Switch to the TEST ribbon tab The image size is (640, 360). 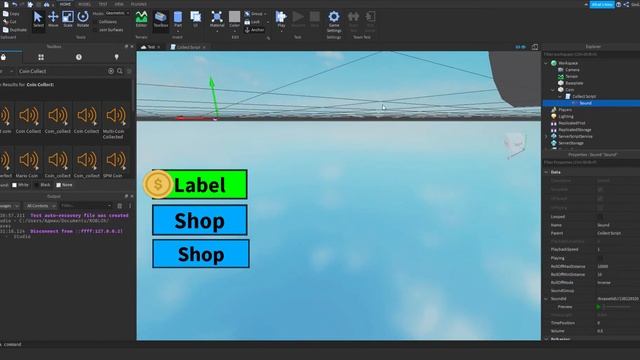[x=102, y=4]
